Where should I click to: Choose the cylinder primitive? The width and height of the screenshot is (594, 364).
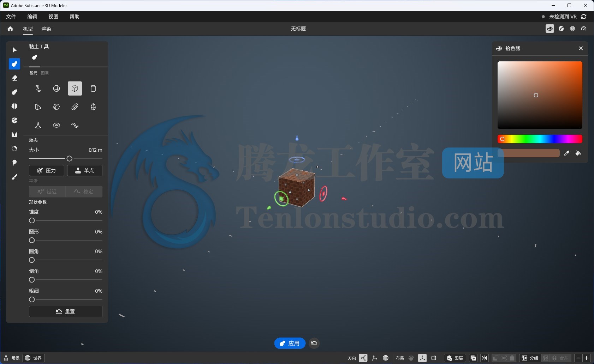click(x=93, y=89)
